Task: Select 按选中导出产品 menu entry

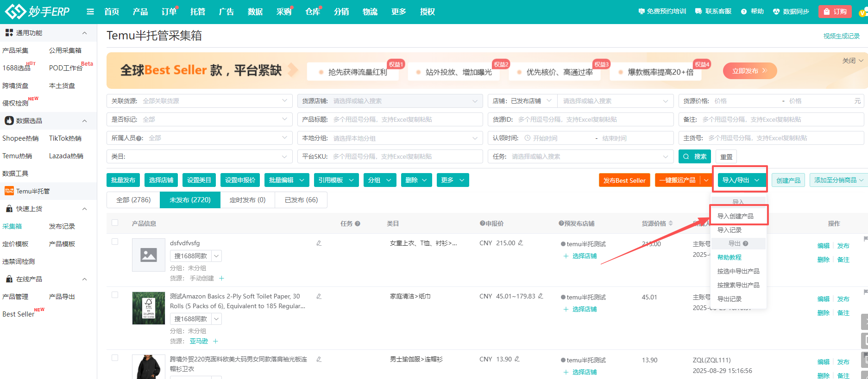Action: coord(738,271)
